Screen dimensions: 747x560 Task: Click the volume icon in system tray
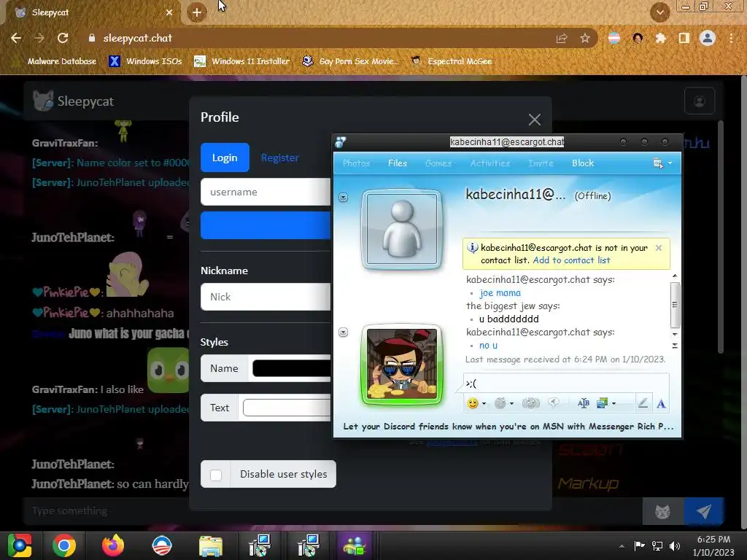tap(675, 546)
